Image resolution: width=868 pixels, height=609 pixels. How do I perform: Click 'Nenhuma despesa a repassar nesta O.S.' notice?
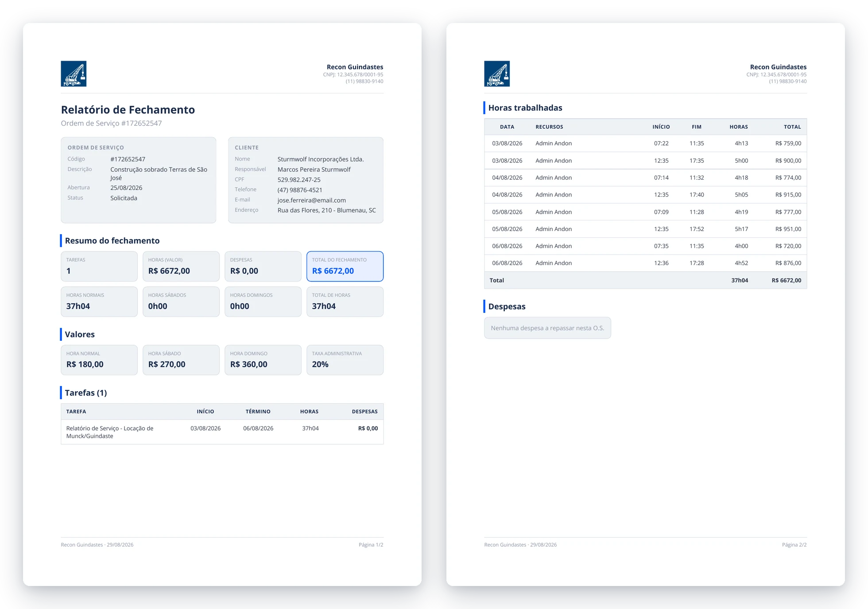pyautogui.click(x=547, y=328)
